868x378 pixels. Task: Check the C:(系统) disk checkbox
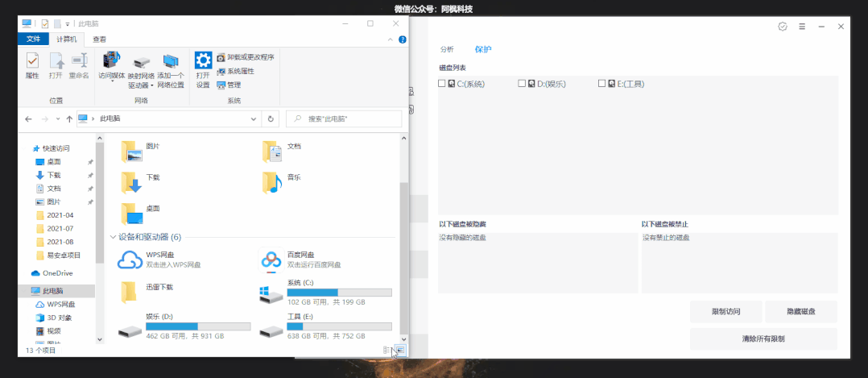442,83
